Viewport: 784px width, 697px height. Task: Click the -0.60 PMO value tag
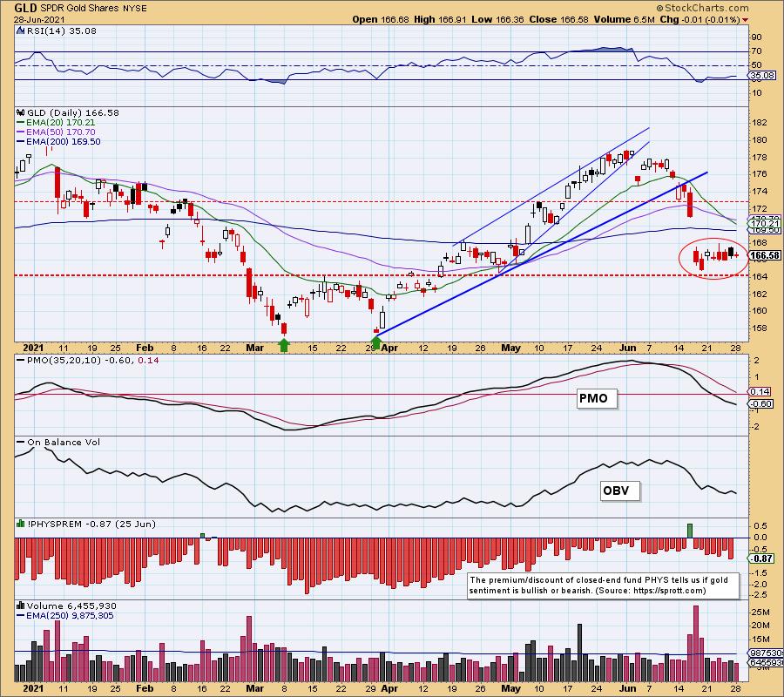pyautogui.click(x=761, y=403)
